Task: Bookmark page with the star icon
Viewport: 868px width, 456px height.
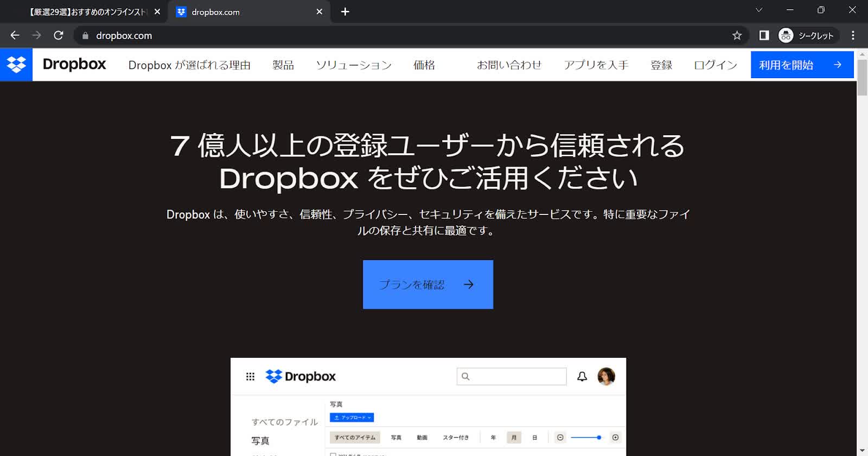Action: pyautogui.click(x=737, y=35)
